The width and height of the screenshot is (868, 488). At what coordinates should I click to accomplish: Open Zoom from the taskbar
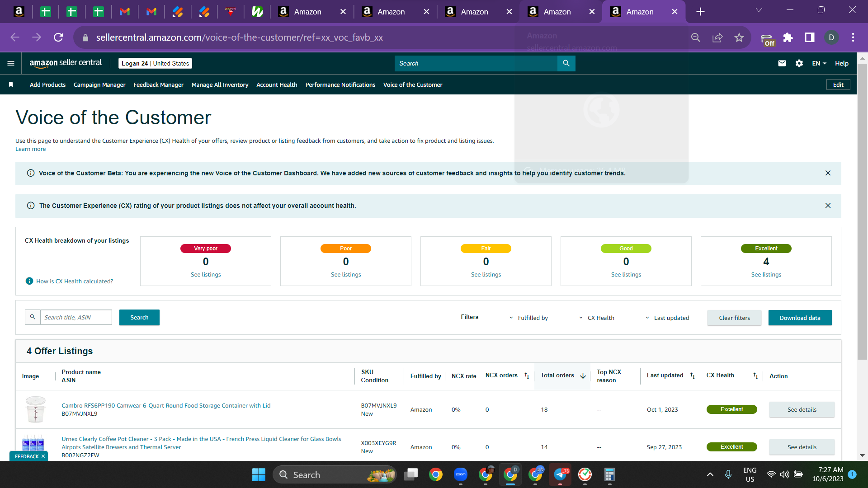tap(461, 474)
